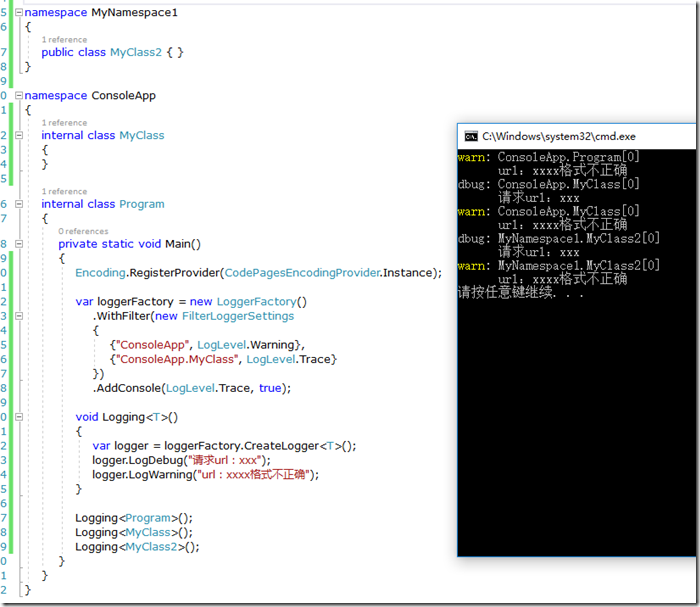Click the "ConsoleApp.MyClass" string literal
Viewport: 700px width, 607px height.
coord(177,359)
